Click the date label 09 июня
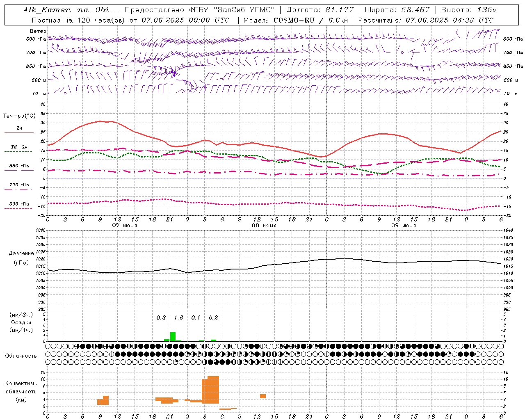This screenshot has height=420, width=525. coord(404,226)
